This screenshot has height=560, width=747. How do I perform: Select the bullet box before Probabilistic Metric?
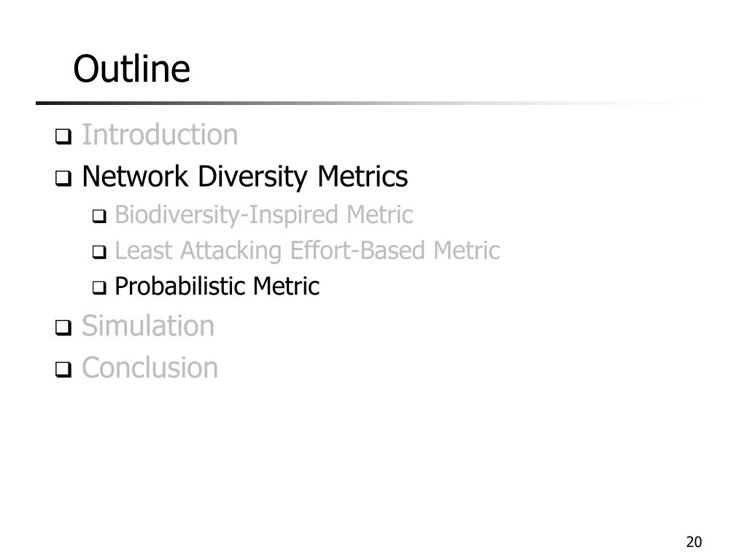pyautogui.click(x=99, y=287)
